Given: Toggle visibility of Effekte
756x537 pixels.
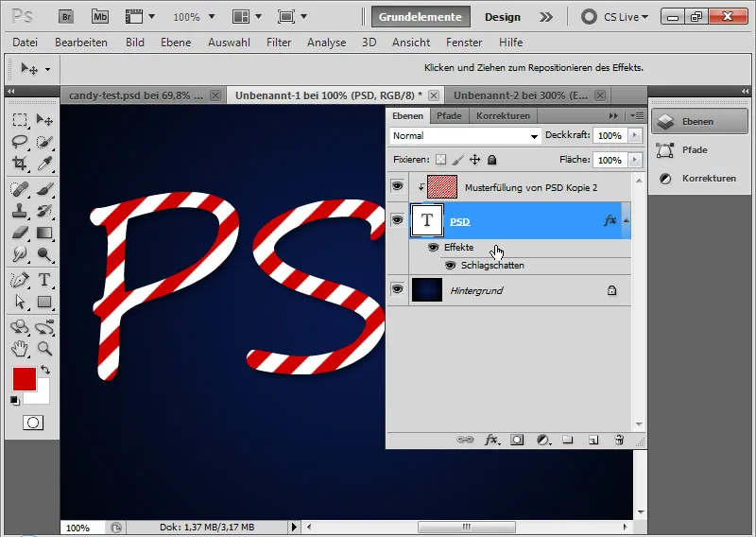Looking at the screenshot, I should click(433, 247).
